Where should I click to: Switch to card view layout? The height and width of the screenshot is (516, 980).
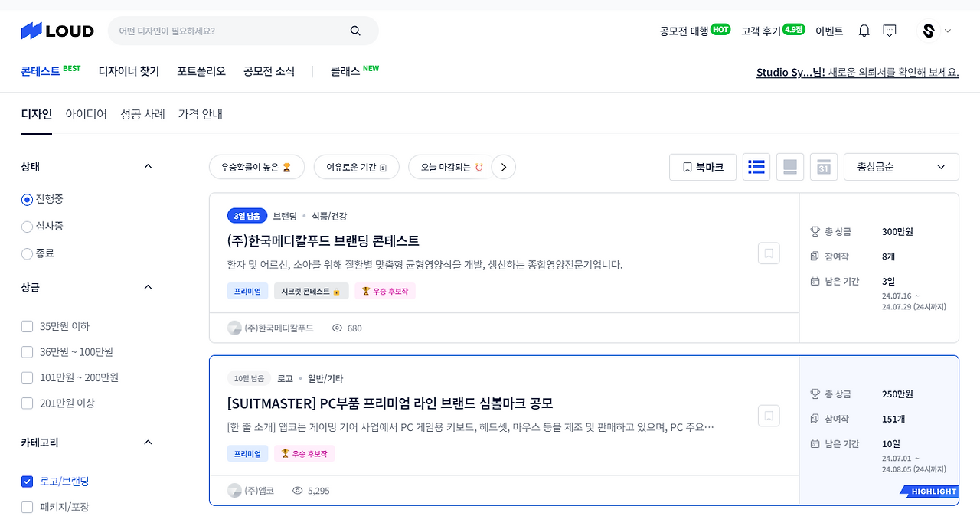[789, 166]
